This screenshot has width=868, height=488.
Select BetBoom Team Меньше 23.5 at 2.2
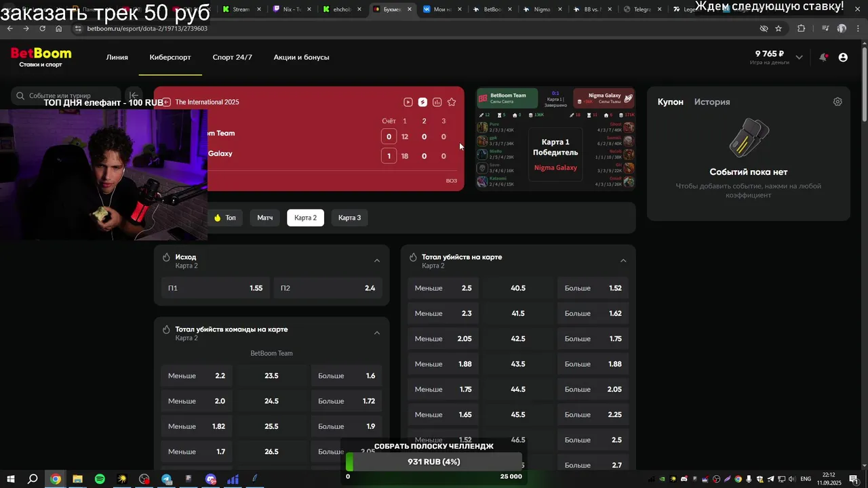(x=196, y=376)
